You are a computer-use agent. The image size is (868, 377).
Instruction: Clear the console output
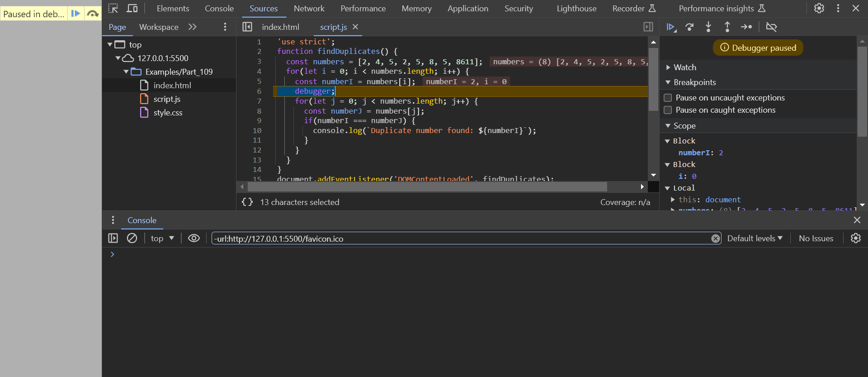coord(132,239)
